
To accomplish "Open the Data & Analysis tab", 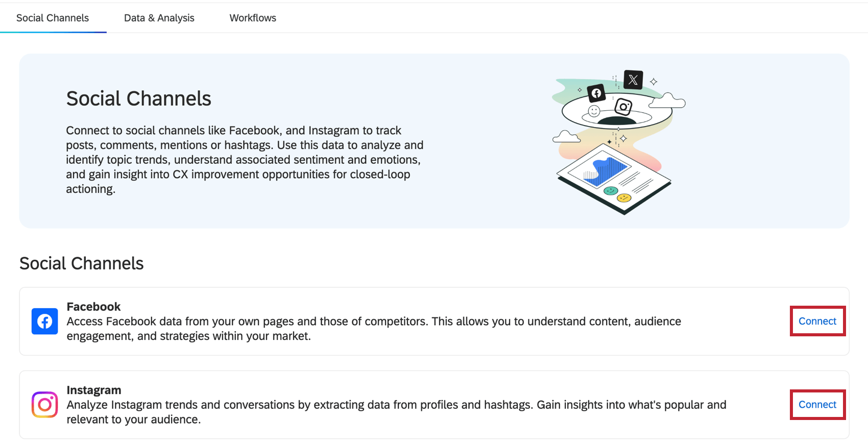I will 159,18.
